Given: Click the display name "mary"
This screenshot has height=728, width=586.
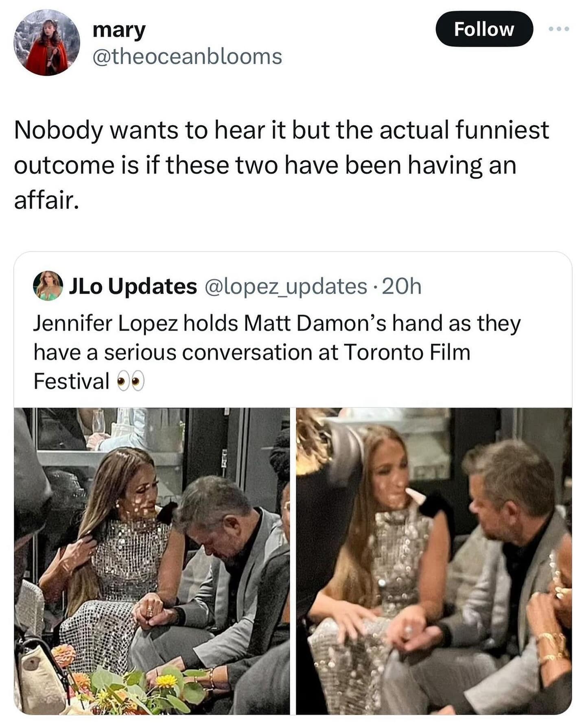Looking at the screenshot, I should [x=119, y=30].
